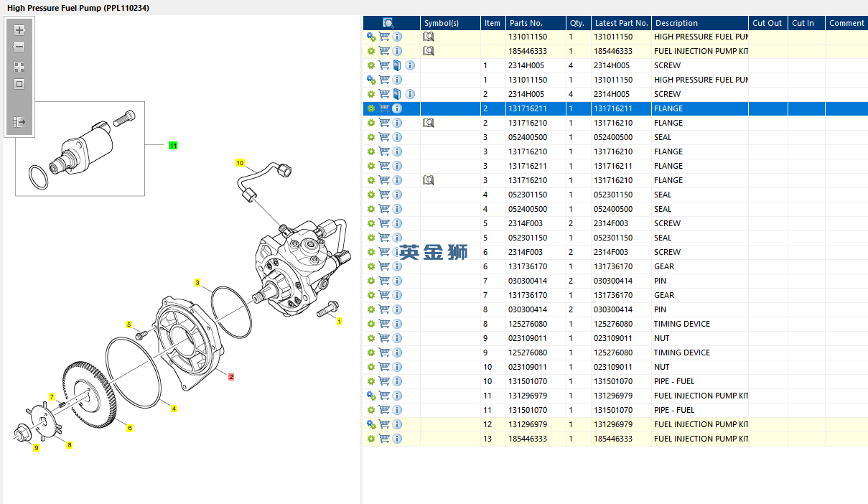The width and height of the screenshot is (868, 504).
Task: Click blue book icon on item 2 SCREW row
Action: coord(397,94)
